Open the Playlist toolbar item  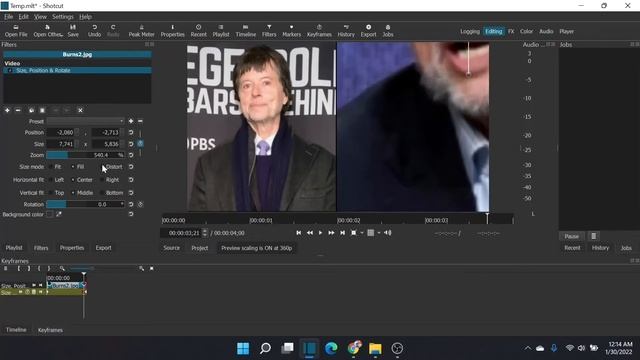221,31
